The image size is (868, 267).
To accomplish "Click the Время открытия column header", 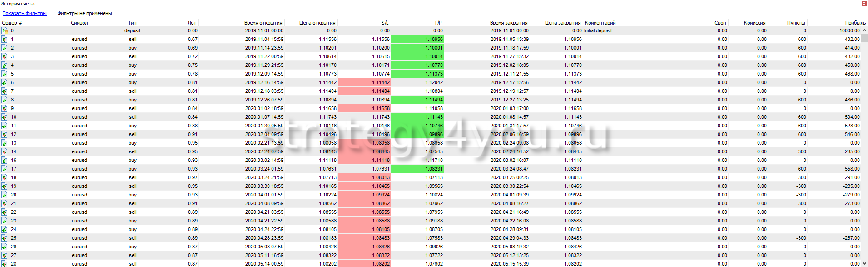I will 263,23.
